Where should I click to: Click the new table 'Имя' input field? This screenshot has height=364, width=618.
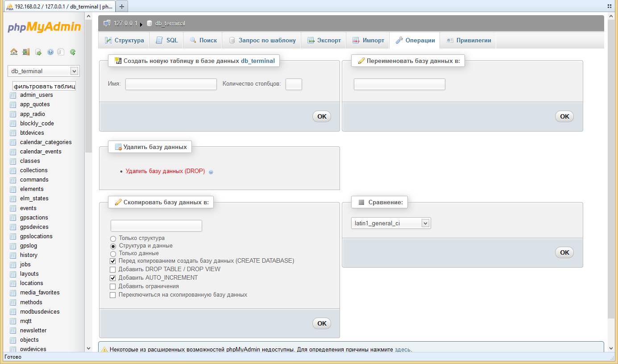(171, 84)
